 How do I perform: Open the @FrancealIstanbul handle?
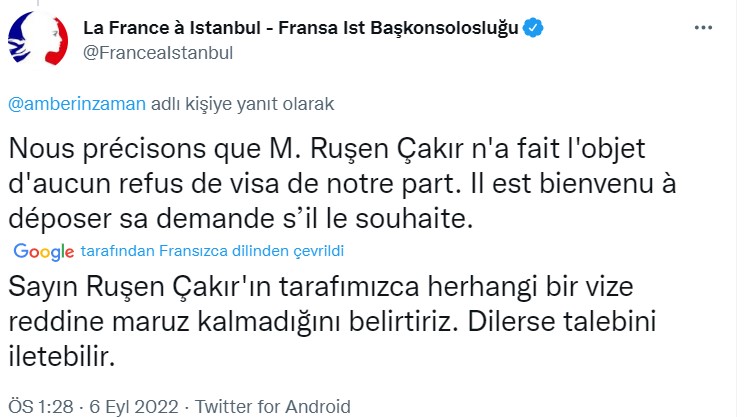coord(156,52)
